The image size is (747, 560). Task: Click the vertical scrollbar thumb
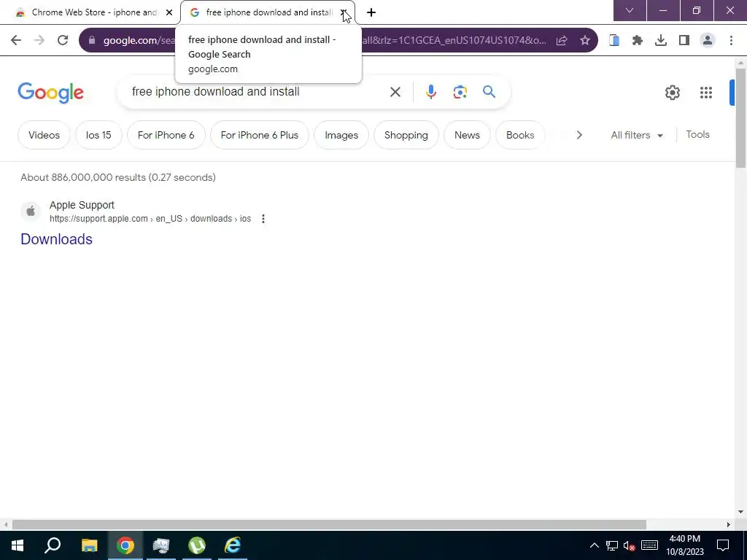740,118
